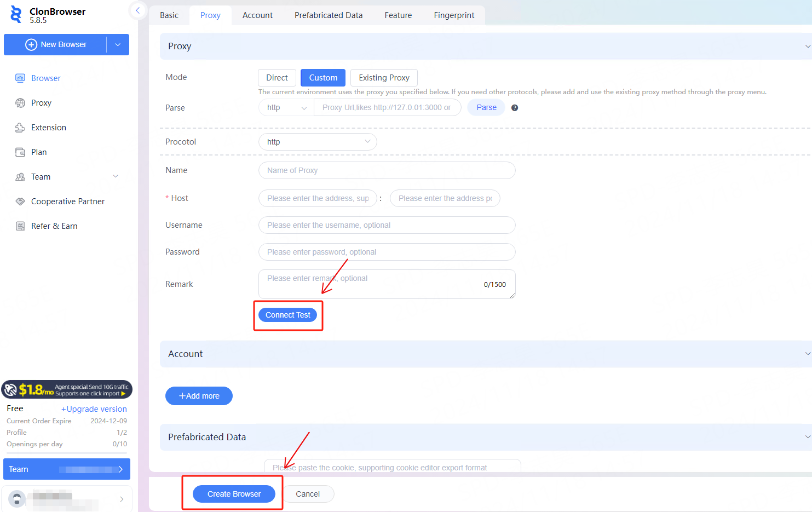Select Custom proxy mode
Screen dimensions: 812x512
[x=323, y=78]
